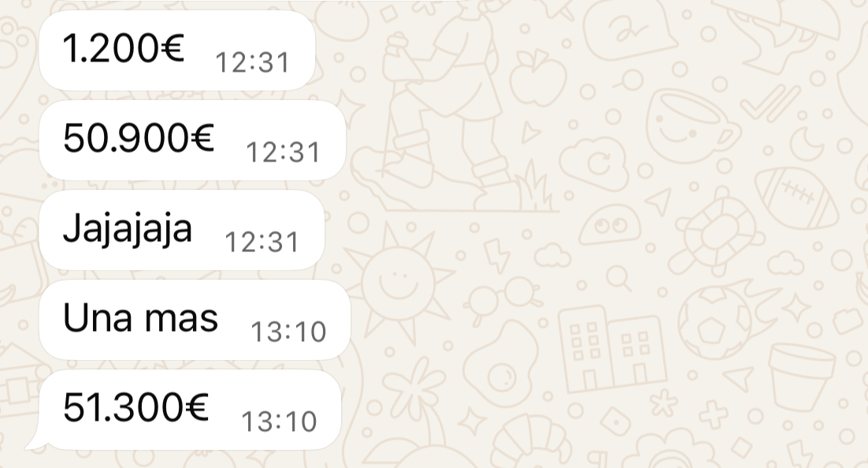Click the apple doodle in the wallpaper
868x468 pixels.
[x=537, y=78]
